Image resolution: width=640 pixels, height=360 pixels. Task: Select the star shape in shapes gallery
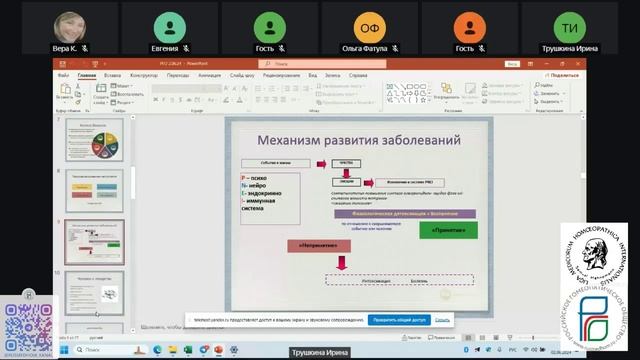423,100
